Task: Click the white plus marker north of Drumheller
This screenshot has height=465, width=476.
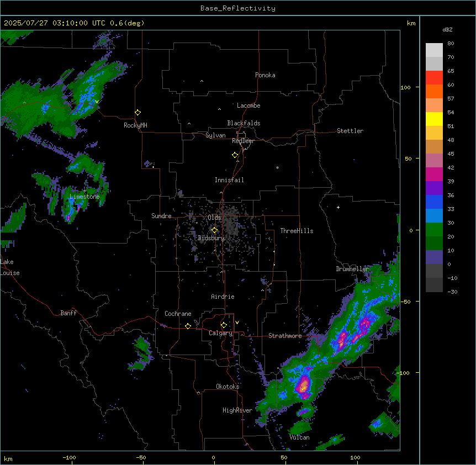Action: tap(338, 207)
